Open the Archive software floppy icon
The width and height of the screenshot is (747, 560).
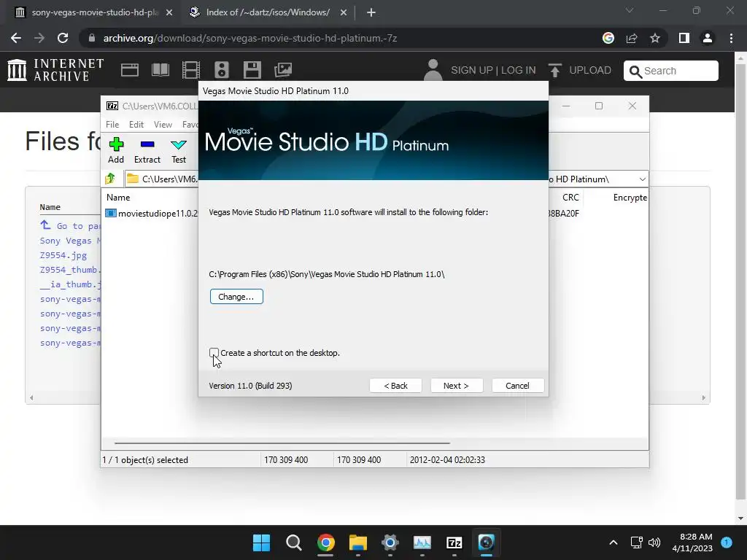252,70
